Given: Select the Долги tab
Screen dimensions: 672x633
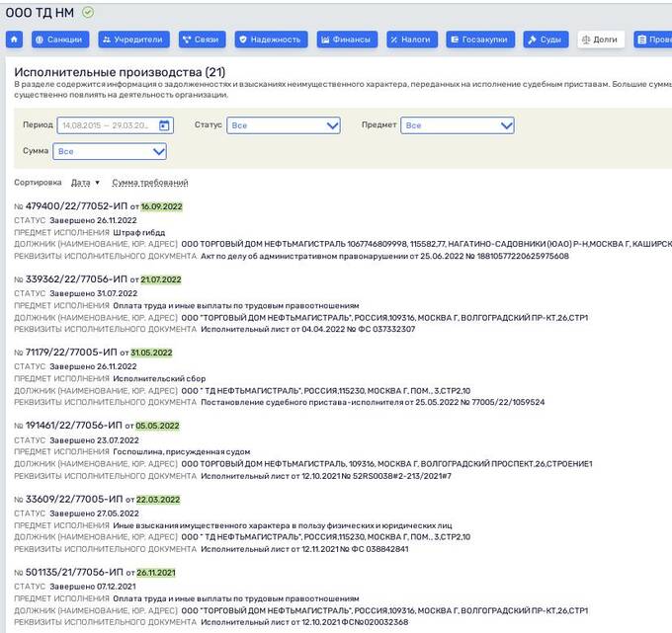Looking at the screenshot, I should tap(600, 40).
